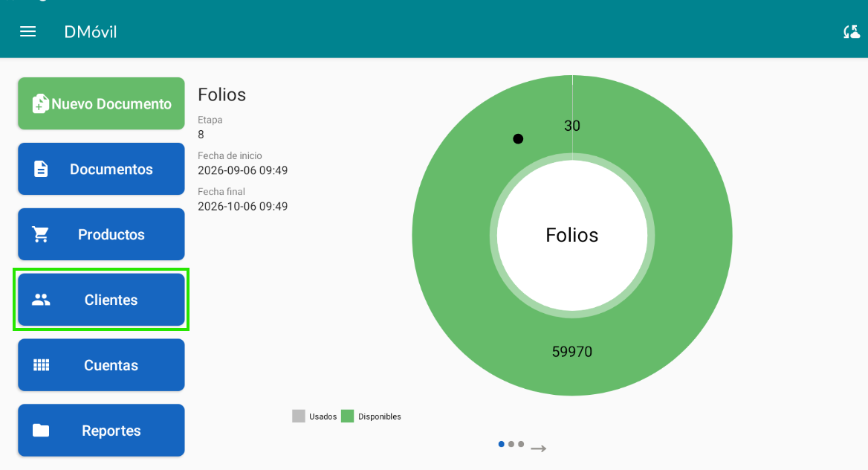868x470 pixels.
Task: Toggle the Disponibles green legend swatch
Action: tap(348, 416)
